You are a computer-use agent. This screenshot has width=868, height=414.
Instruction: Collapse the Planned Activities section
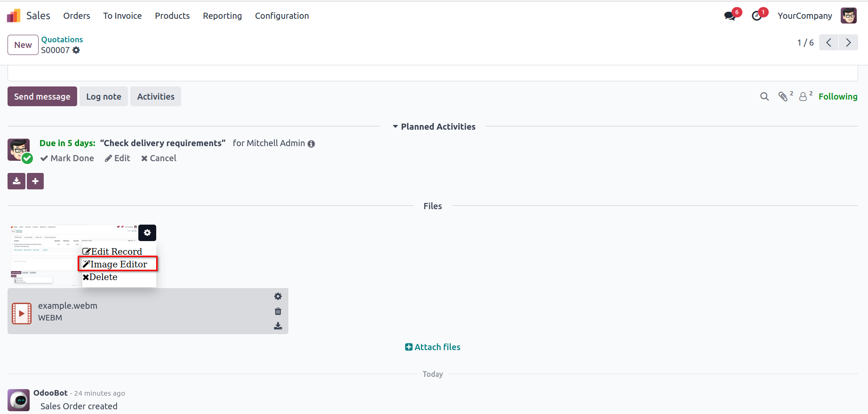(x=433, y=127)
